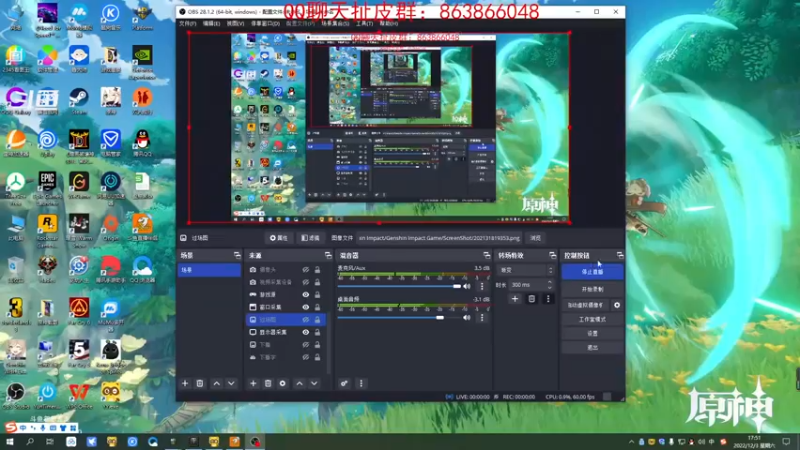Mute the 桌面音频 speaker icon

[466, 317]
